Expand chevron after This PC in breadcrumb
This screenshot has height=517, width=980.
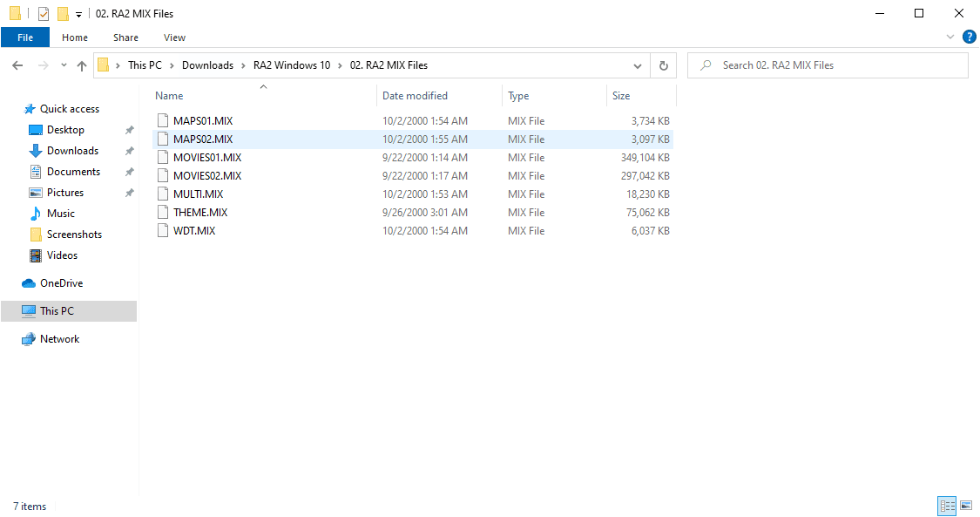(x=172, y=65)
